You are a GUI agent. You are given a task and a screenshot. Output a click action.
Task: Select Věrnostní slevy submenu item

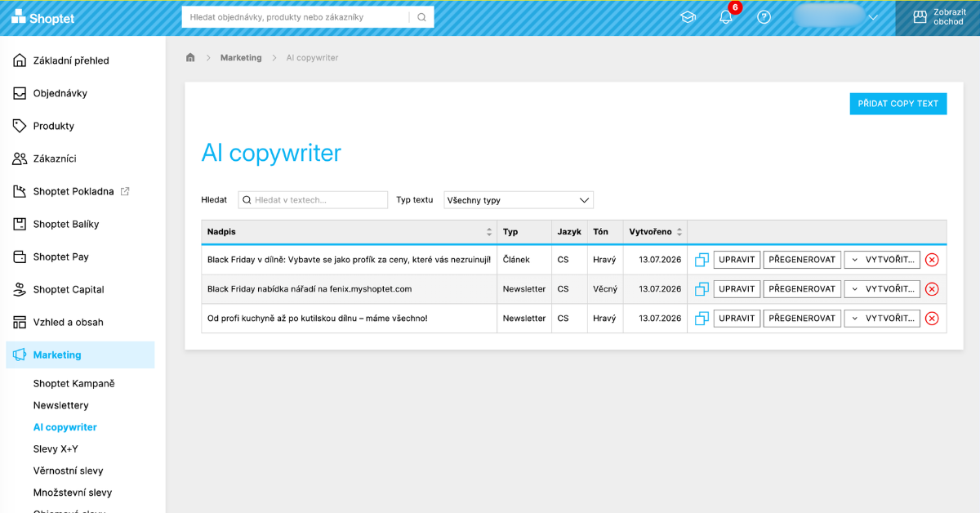(x=68, y=471)
